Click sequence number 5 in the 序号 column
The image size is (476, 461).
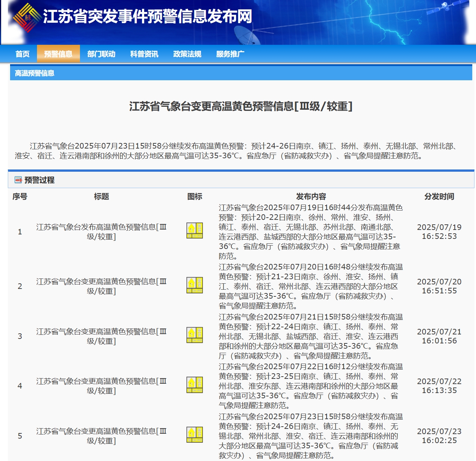click(x=20, y=436)
